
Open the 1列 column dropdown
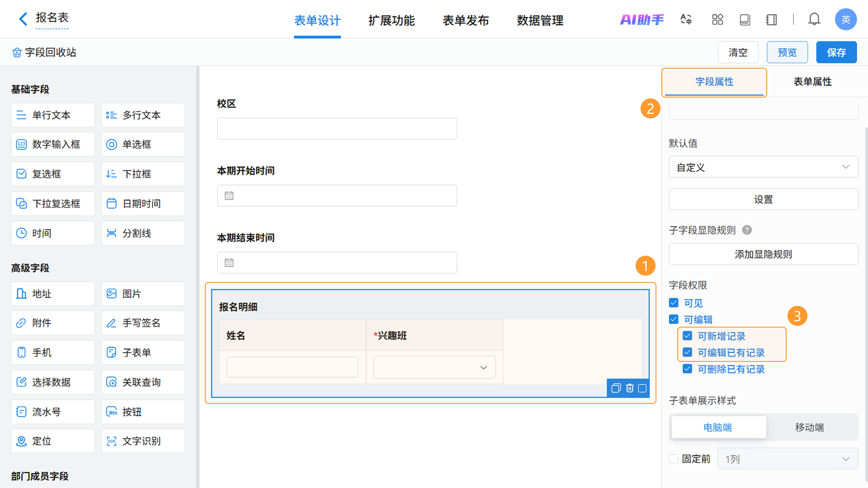click(788, 459)
